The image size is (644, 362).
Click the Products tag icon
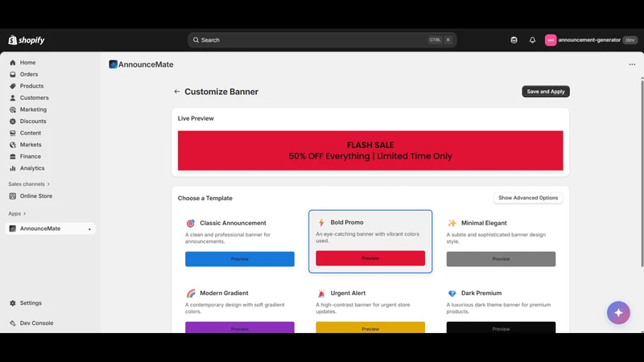pyautogui.click(x=13, y=86)
